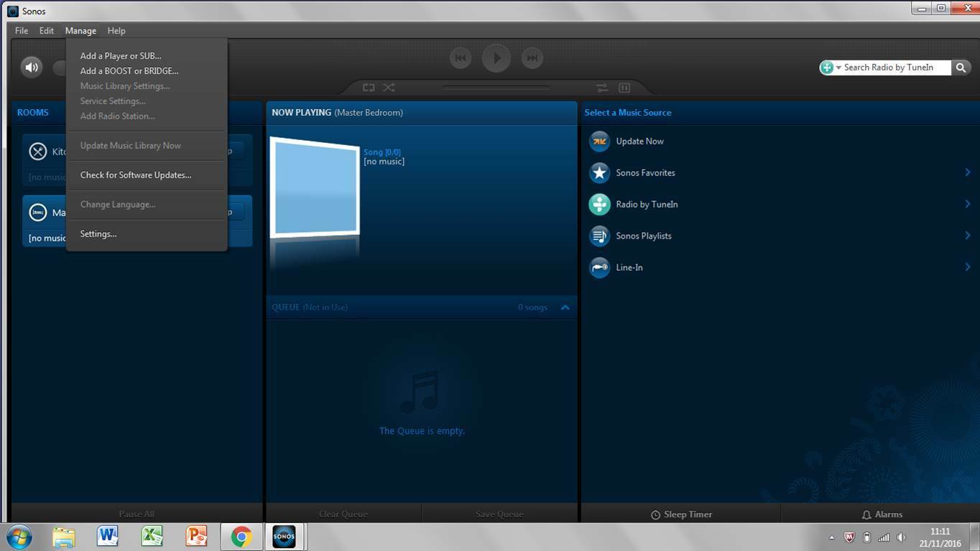Open the Radio by TuneIn icon
Viewport: 980px width, 551px height.
(599, 205)
